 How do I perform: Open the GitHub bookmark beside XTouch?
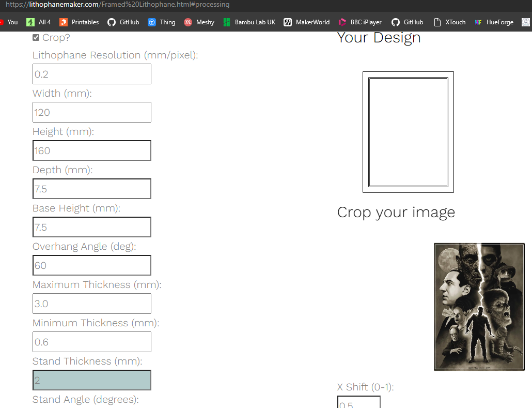click(407, 22)
